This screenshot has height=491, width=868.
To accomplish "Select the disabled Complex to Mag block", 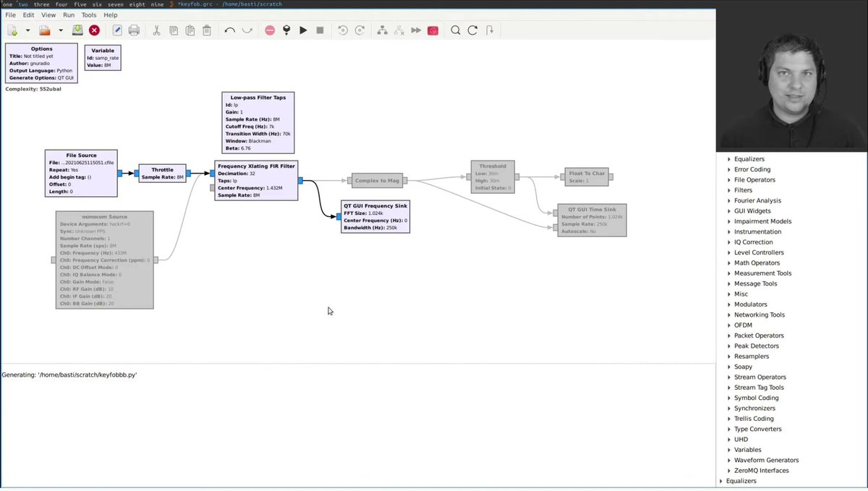I will (x=377, y=181).
